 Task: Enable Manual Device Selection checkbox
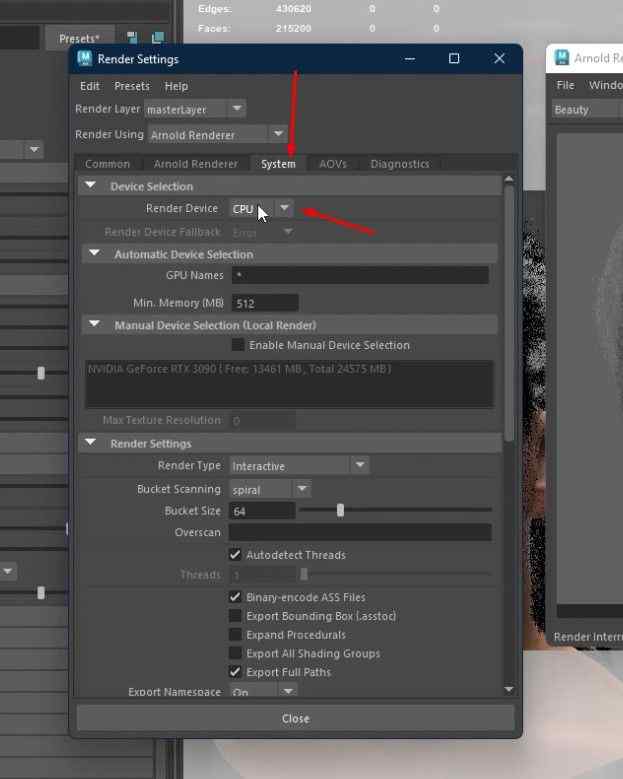[238, 344]
